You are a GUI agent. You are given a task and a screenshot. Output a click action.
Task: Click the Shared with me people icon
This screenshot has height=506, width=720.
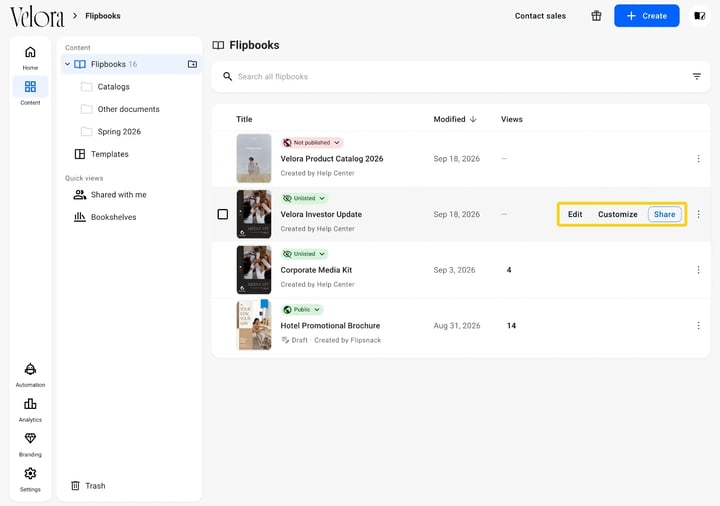coord(80,195)
